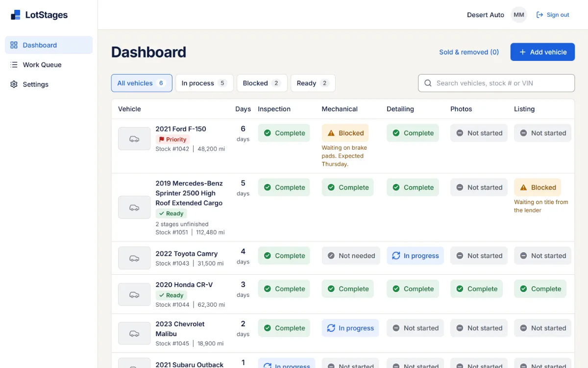This screenshot has height=368, width=588.
Task: Open Malibu Inspection Complete status
Action: 284,328
